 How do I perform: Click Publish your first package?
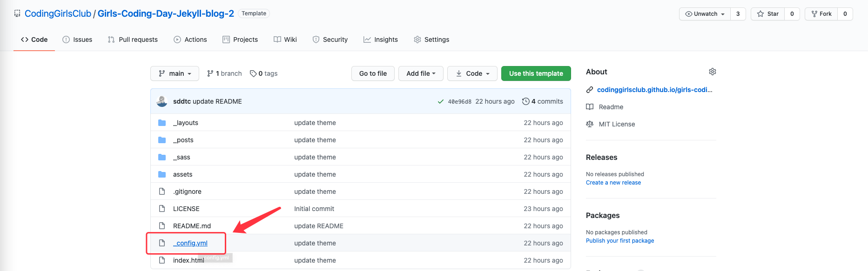click(x=620, y=241)
